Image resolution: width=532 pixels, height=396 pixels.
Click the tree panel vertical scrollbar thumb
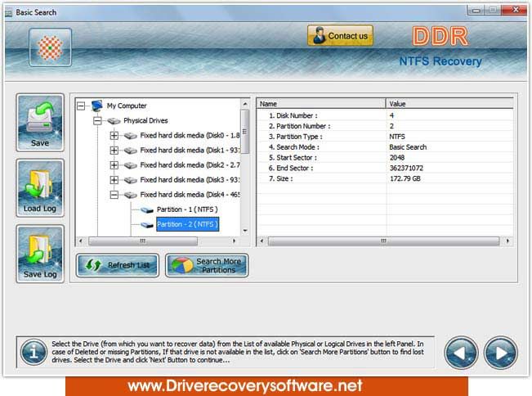(245, 131)
